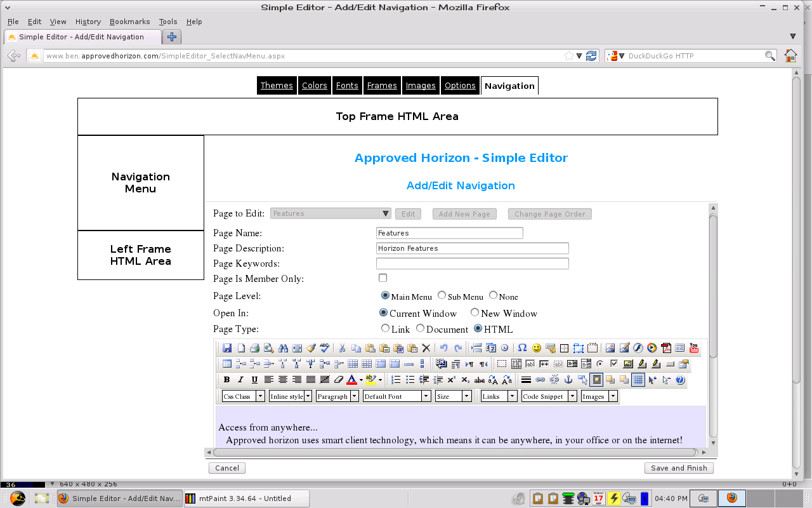Viewport: 812px width, 508px height.
Task: Apply superscript formatting
Action: (x=452, y=380)
